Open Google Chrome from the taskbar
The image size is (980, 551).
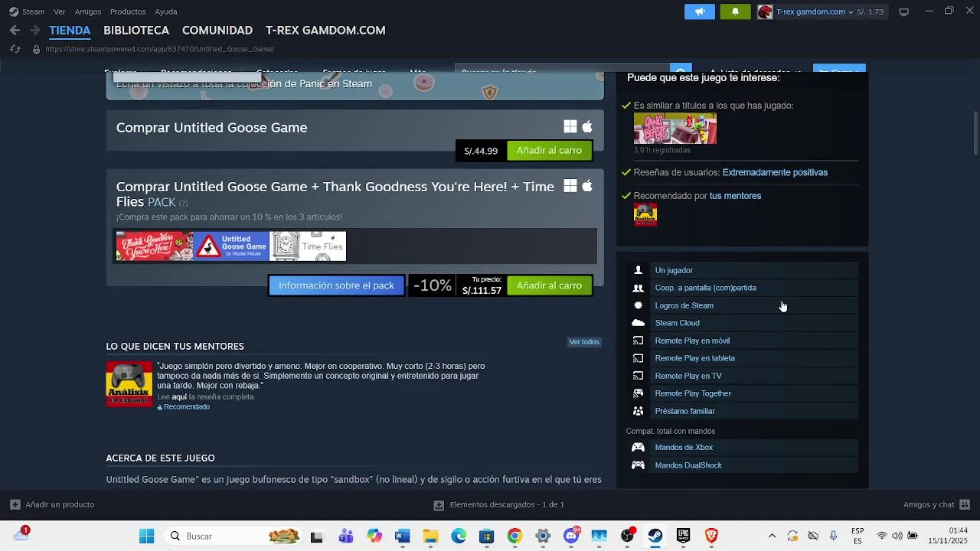pos(514,536)
